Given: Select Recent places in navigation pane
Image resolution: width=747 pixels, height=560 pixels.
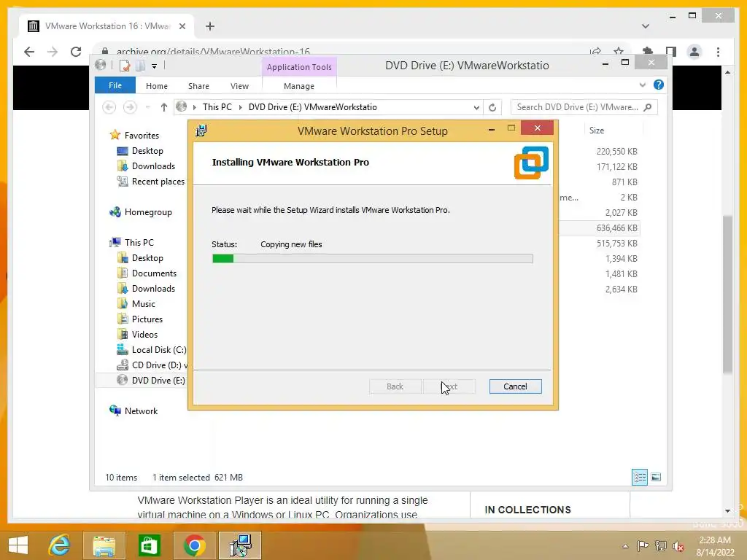Looking at the screenshot, I should 158,182.
